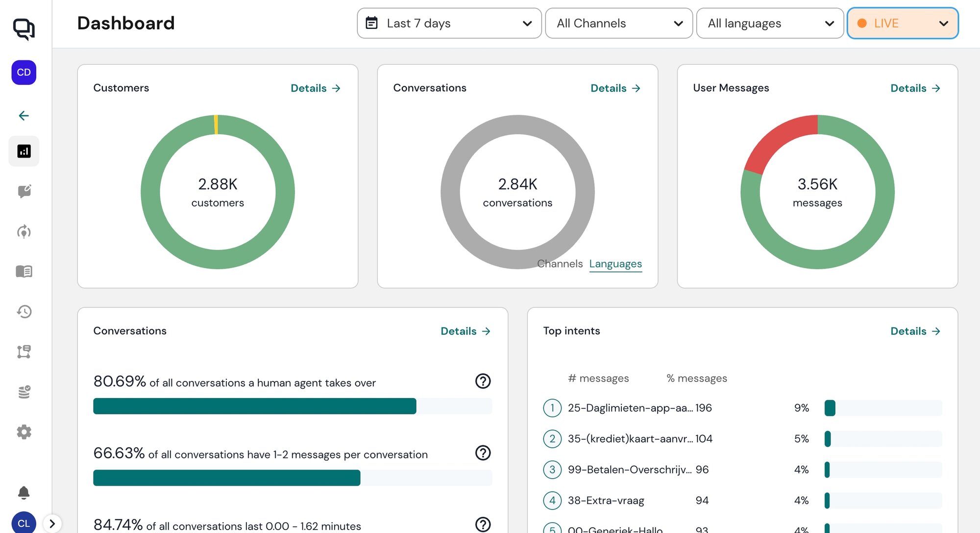
Task: Switch to the Languages tab
Action: coord(615,264)
